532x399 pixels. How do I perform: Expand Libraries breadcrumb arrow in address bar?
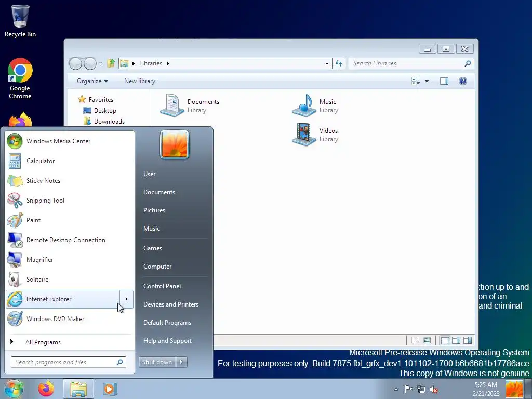(x=168, y=63)
